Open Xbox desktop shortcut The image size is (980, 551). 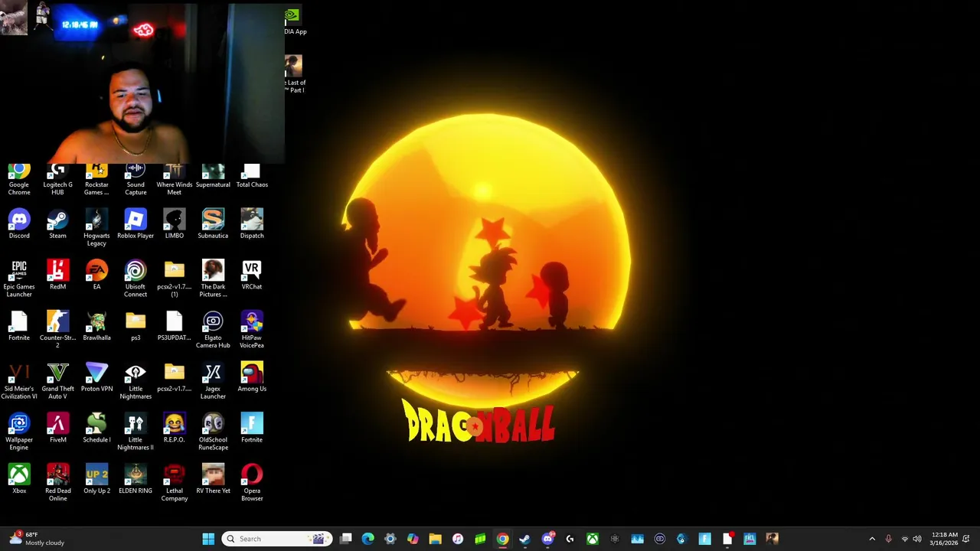[x=19, y=479]
